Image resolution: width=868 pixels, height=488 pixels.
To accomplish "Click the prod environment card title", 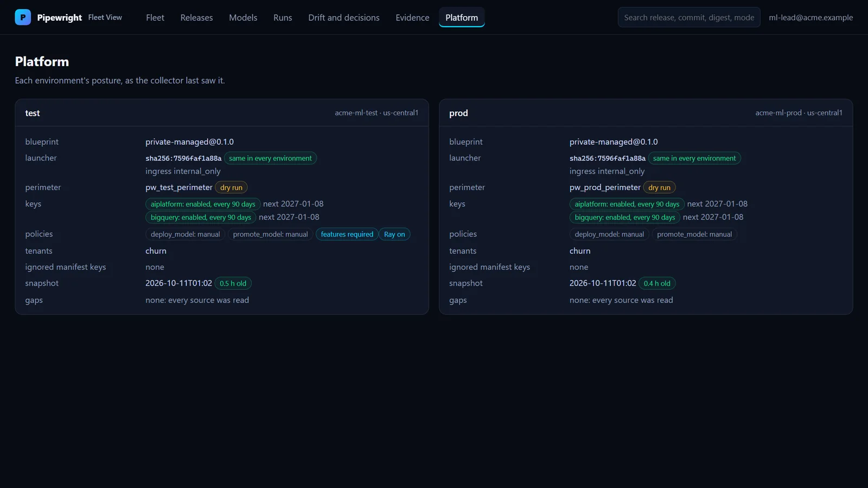I will 458,113.
